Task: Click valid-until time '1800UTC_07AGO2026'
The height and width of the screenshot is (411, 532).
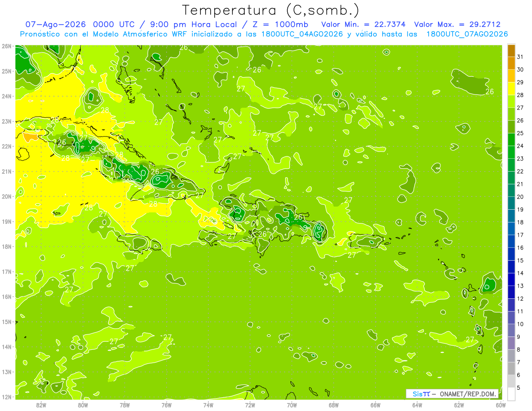Action: [467, 34]
